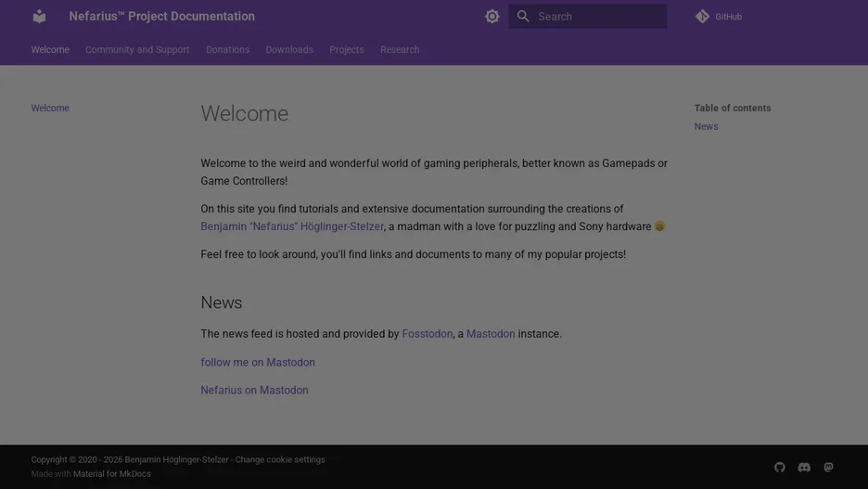Viewport: 868px width, 489px height.
Task: Switch to the Projects tab
Action: [347, 50]
